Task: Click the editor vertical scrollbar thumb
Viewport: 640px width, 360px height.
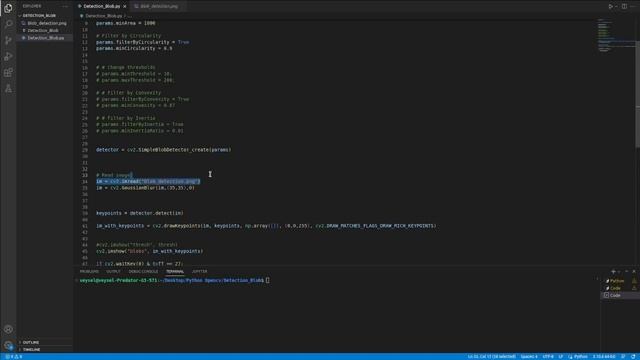Action: [x=637, y=94]
